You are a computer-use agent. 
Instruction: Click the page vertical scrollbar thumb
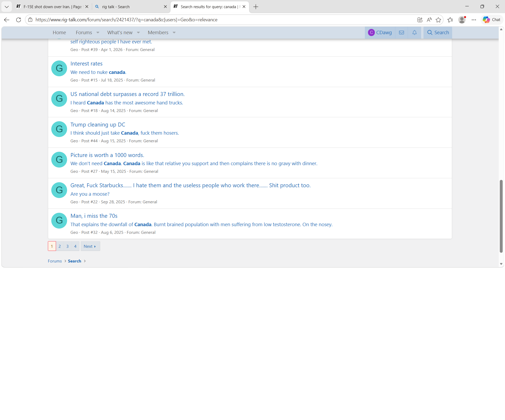tap(501, 216)
